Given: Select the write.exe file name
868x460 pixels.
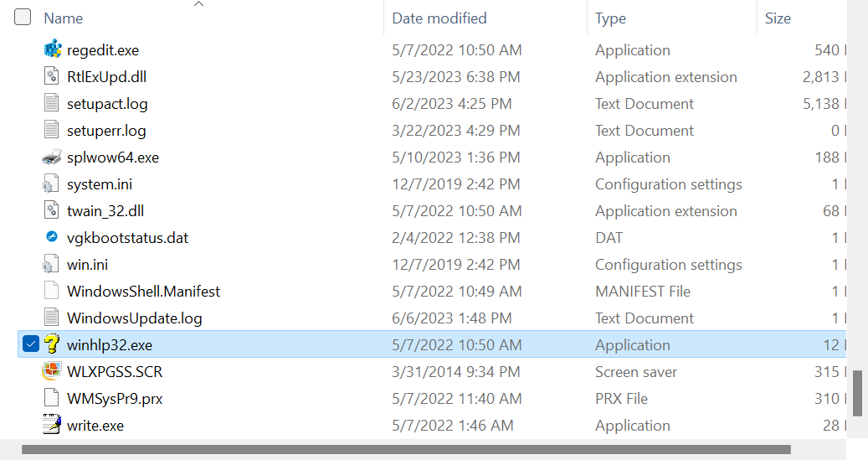Looking at the screenshot, I should (95, 425).
